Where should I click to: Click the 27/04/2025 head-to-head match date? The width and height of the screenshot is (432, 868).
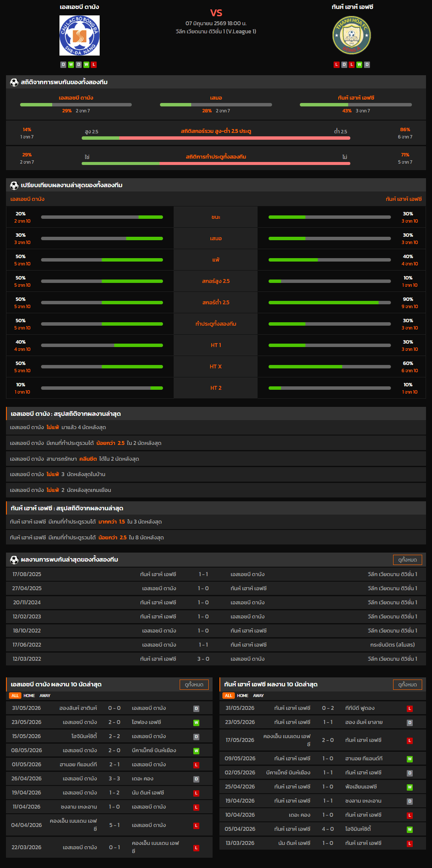(x=27, y=588)
